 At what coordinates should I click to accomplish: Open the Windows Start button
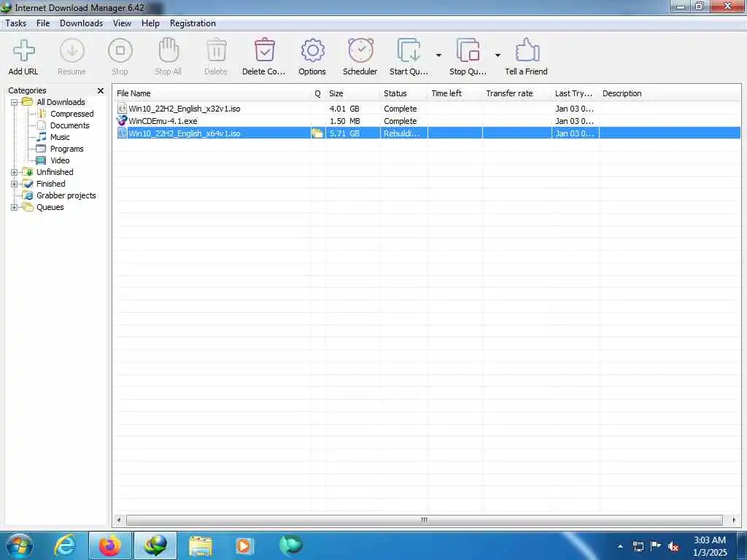click(19, 545)
